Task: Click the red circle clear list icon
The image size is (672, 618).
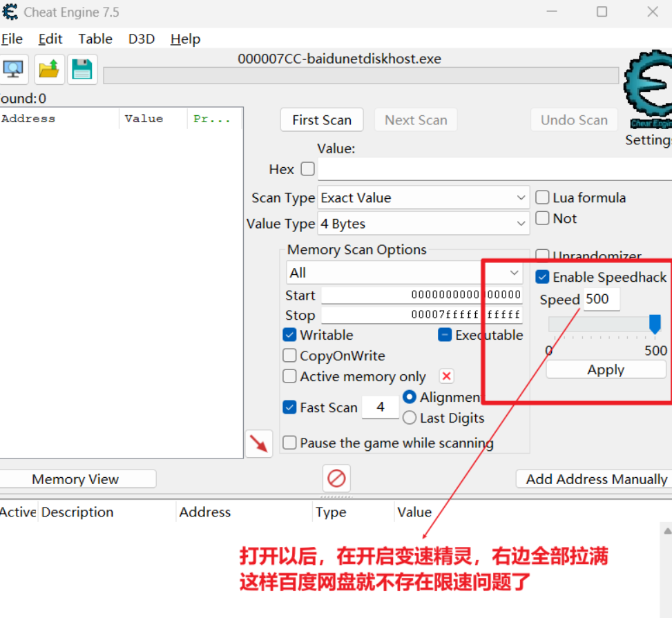Action: pos(336,478)
